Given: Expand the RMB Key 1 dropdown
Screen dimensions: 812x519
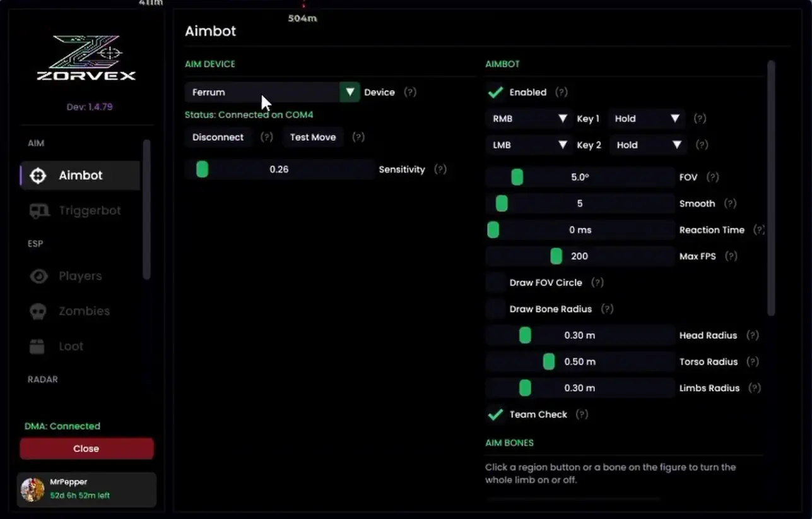Looking at the screenshot, I should tap(529, 119).
